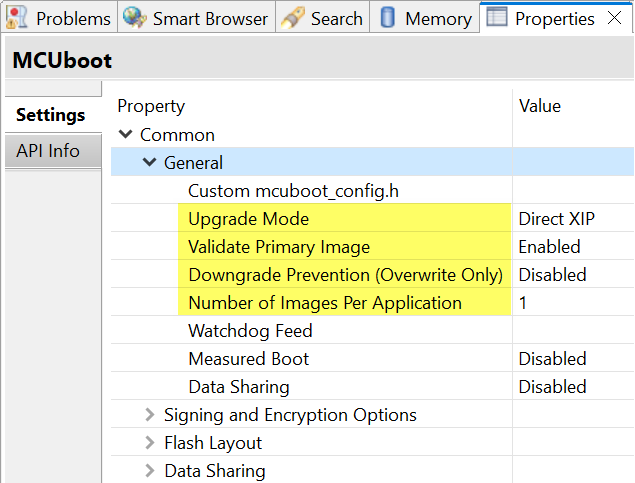Open the Memory tab
This screenshot has width=635, height=483.
point(438,18)
